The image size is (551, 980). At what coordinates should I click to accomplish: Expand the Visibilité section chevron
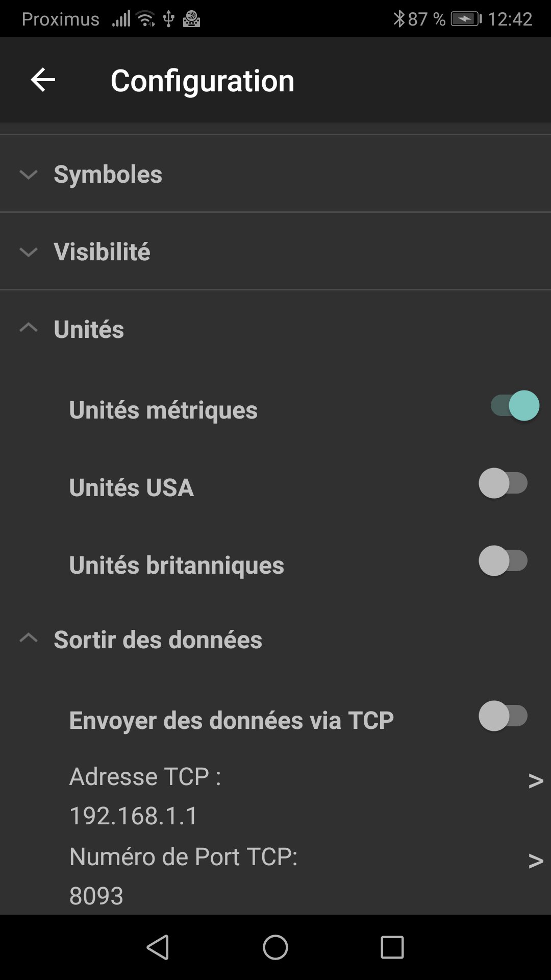[x=29, y=252]
